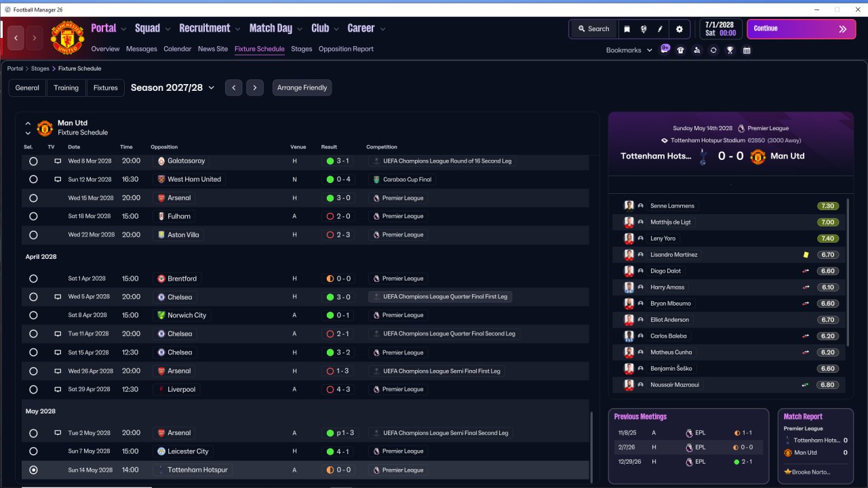Image resolution: width=868 pixels, height=488 pixels.
Task: Open the bookmark icon in the top toolbar
Action: tap(627, 29)
